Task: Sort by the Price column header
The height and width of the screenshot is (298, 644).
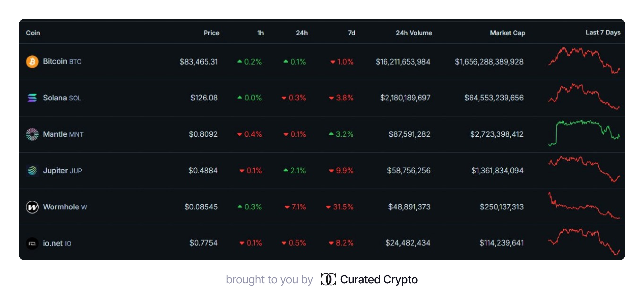Action: click(x=211, y=33)
